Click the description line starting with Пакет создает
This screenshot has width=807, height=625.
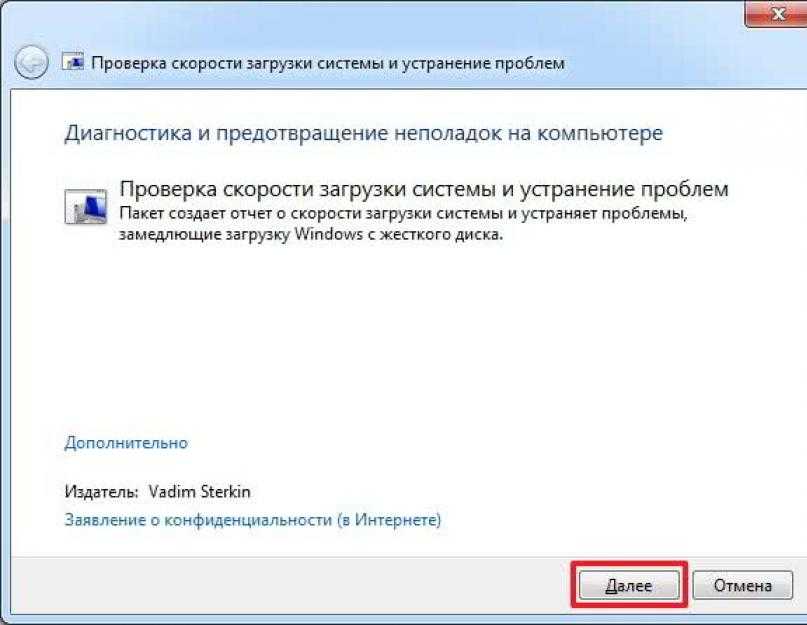tap(403, 213)
